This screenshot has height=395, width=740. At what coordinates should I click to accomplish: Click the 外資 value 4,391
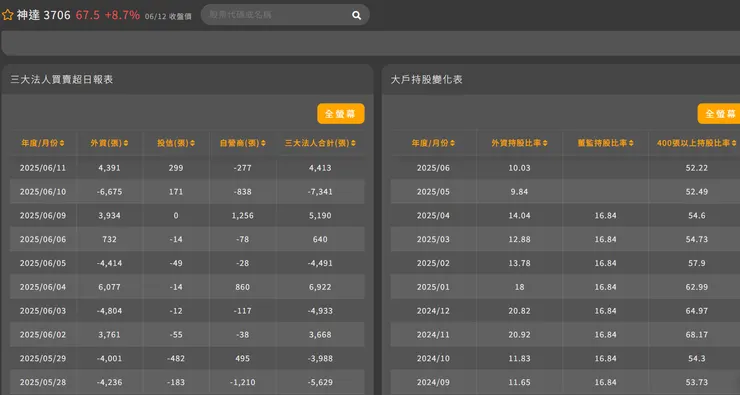[109, 168]
